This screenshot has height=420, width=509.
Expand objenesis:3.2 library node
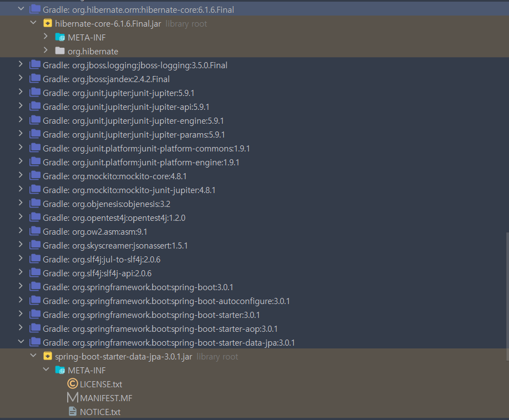21,203
